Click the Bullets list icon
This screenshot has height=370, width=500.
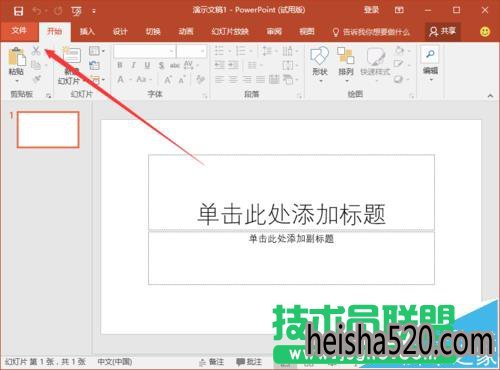click(220, 51)
